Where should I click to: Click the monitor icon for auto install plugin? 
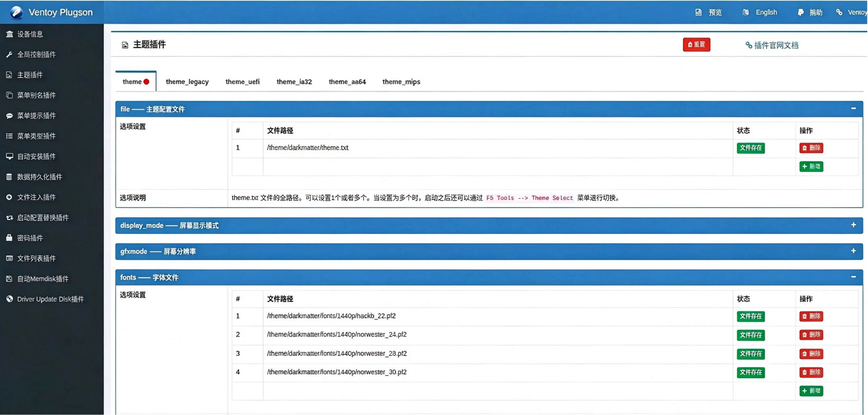coord(9,157)
